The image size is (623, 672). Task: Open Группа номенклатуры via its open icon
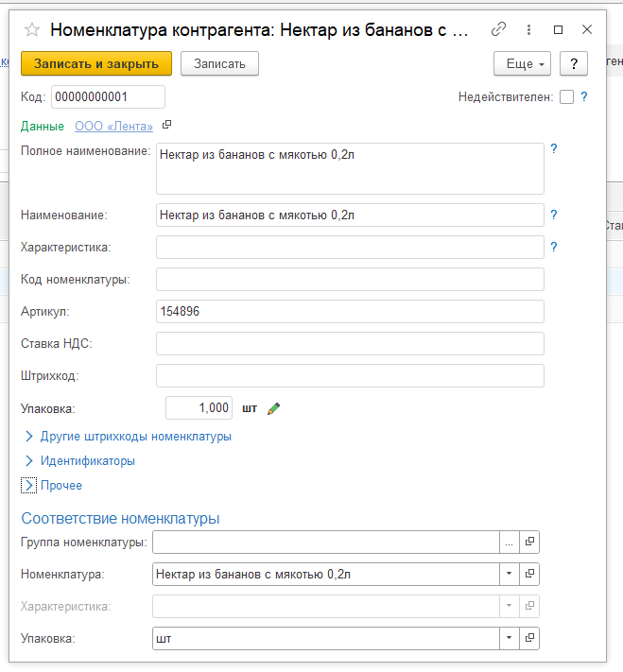pyautogui.click(x=529, y=542)
